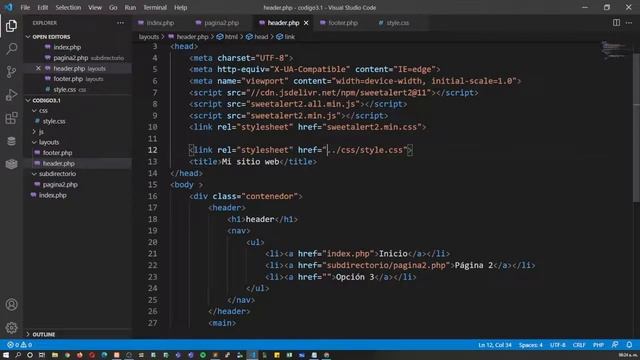The height and width of the screenshot is (360, 640).
Task: Click the taskbar search magnifier icon
Action: coord(18,355)
